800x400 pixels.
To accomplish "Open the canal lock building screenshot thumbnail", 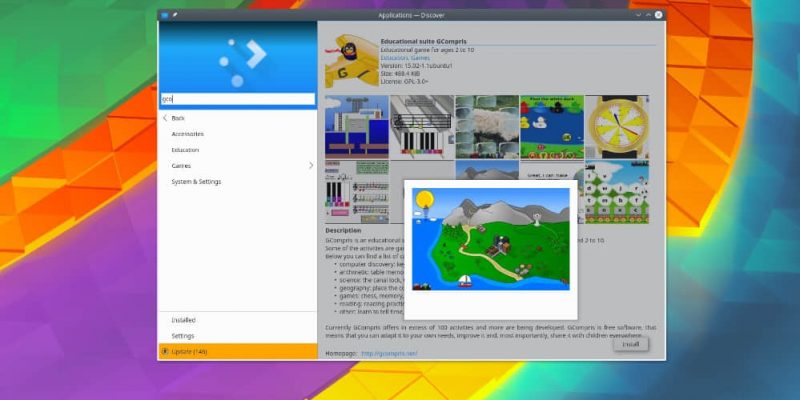I will pos(357,127).
